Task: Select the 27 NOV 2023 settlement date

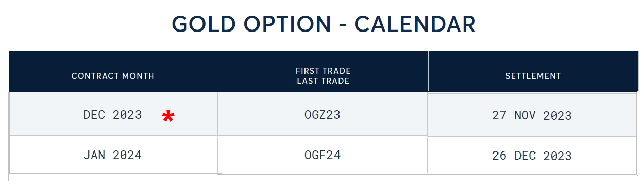Action: click(x=532, y=115)
